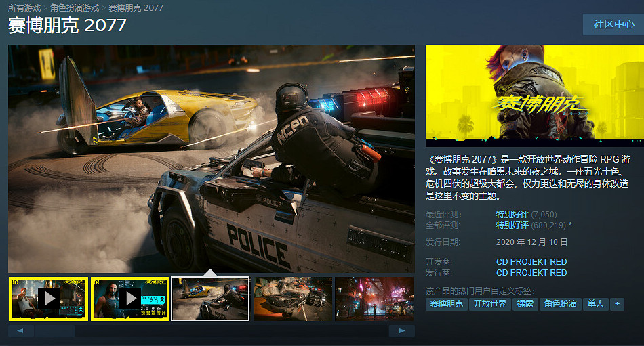Select the neon city street screenshot thumbnail

point(374,299)
